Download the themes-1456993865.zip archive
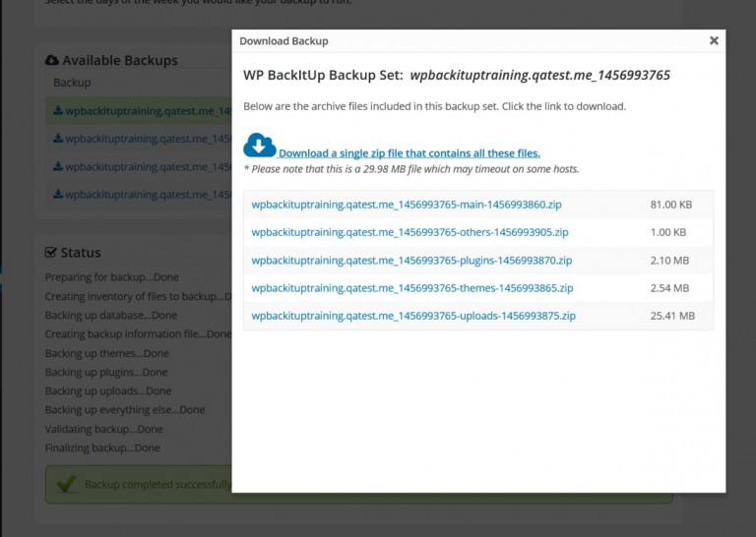756x537 pixels. [412, 288]
